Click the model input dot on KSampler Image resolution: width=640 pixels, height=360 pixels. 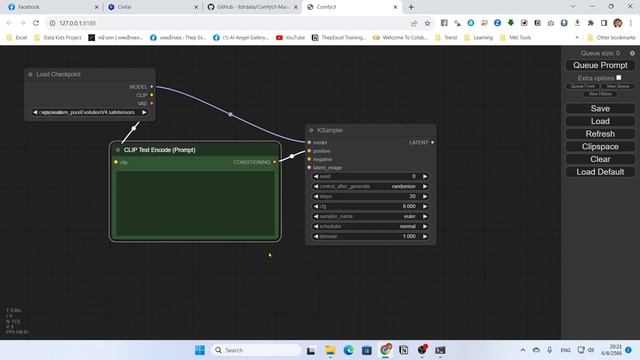pyautogui.click(x=309, y=142)
